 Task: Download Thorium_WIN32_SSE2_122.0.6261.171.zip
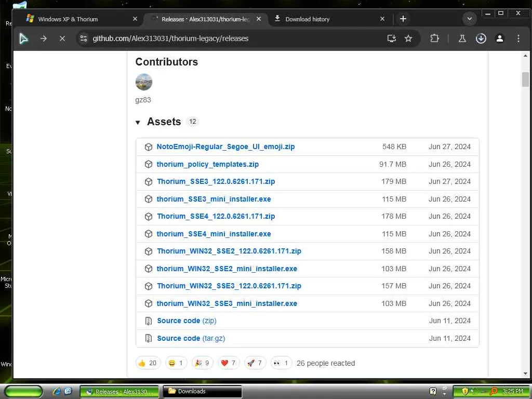point(229,251)
